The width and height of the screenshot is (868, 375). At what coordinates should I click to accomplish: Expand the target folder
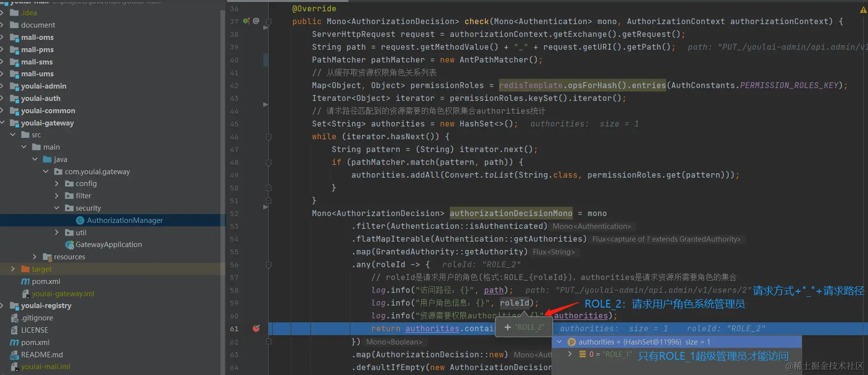click(13, 269)
